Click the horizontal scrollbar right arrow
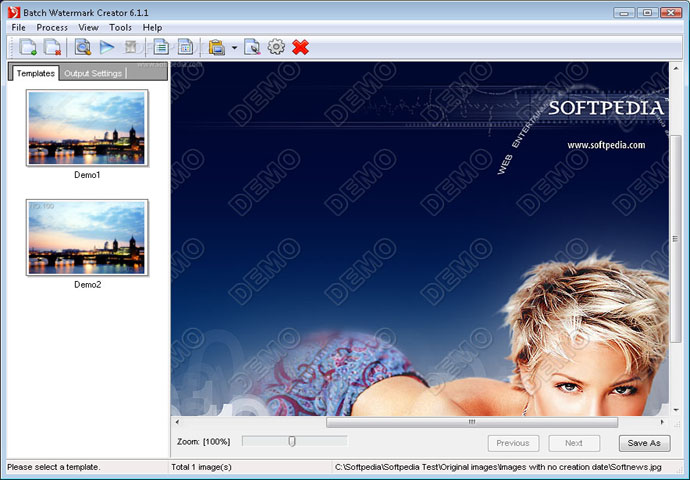This screenshot has width=690, height=480. tap(660, 422)
